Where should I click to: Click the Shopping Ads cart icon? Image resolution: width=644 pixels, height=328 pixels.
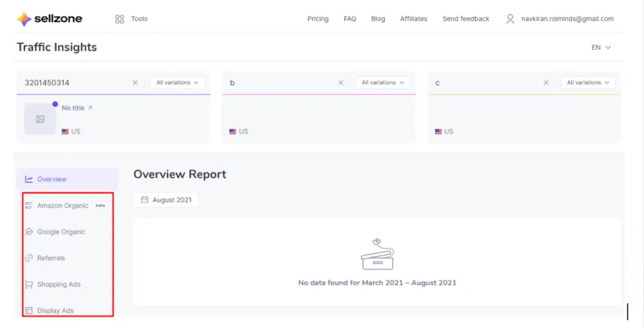(x=29, y=284)
